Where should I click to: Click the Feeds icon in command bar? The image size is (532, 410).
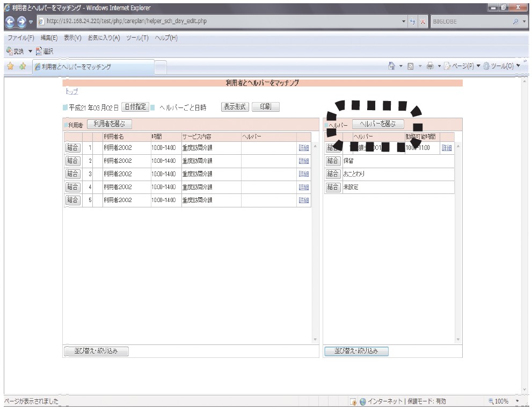coord(411,66)
